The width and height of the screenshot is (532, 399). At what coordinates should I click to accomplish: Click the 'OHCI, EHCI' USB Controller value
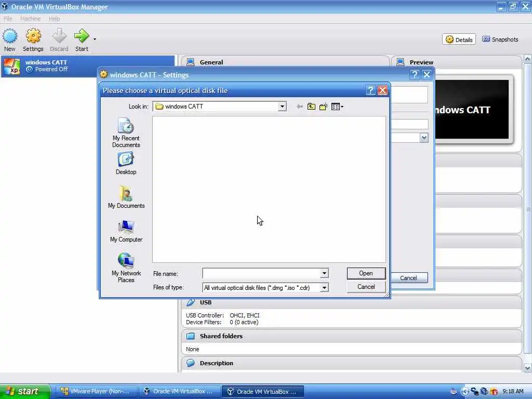coord(245,315)
